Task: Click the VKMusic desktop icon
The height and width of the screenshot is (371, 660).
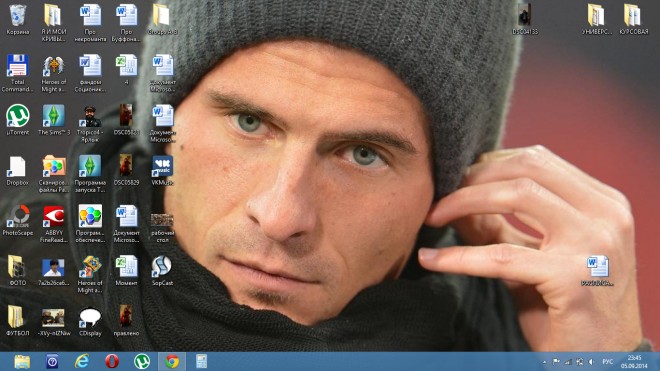Action: (162, 170)
